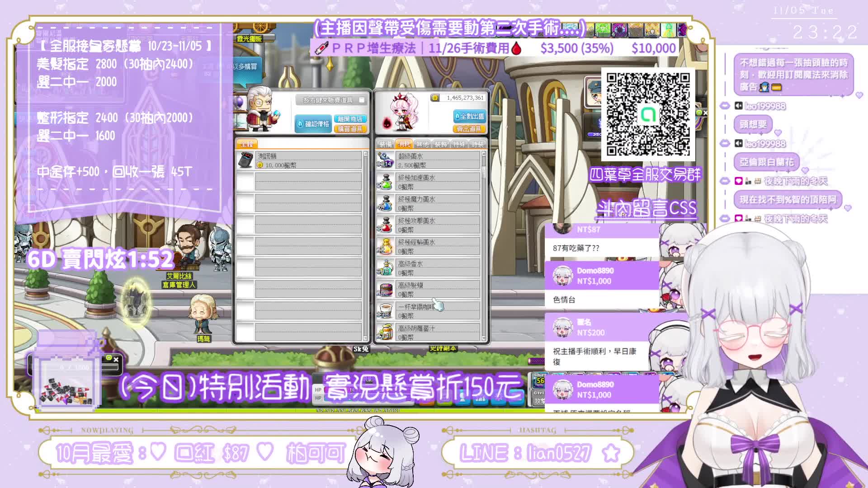
Task: Click the QR code image
Action: coord(648,114)
